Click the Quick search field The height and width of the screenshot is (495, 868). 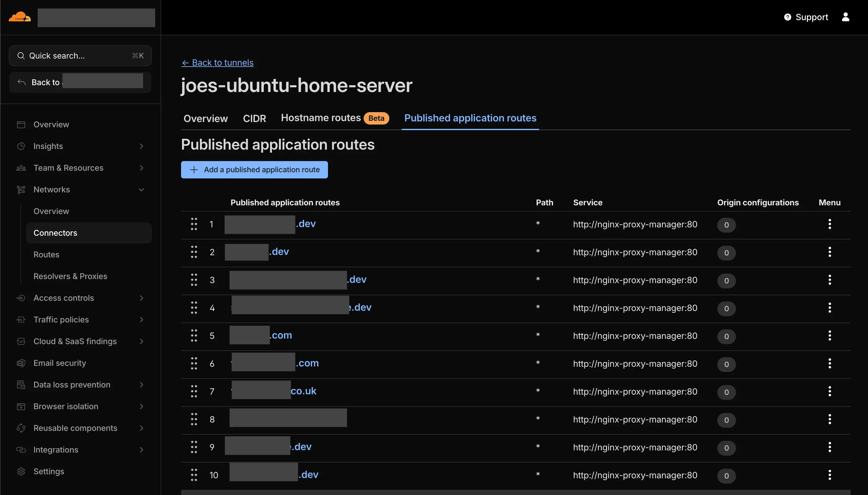[80, 56]
